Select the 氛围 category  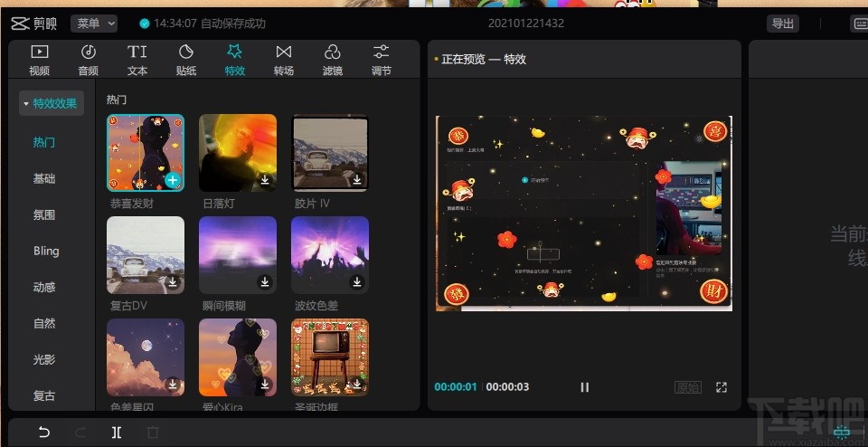(x=44, y=215)
